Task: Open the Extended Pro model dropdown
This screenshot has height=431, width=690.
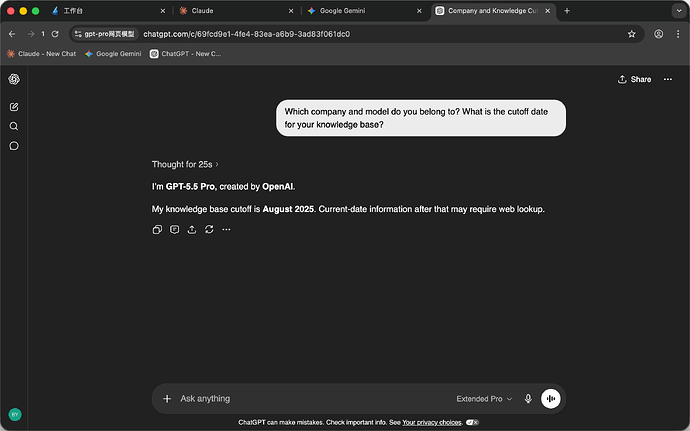Action: tap(484, 399)
